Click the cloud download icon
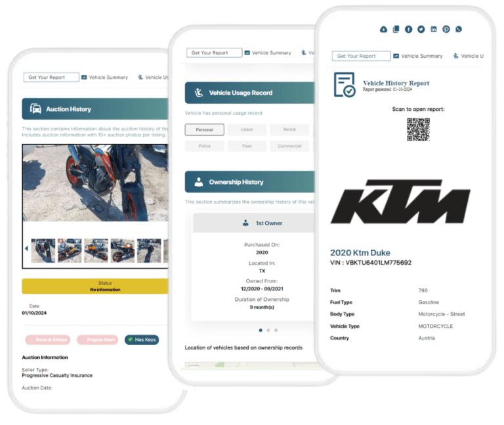The height and width of the screenshot is (425, 504). point(384,30)
